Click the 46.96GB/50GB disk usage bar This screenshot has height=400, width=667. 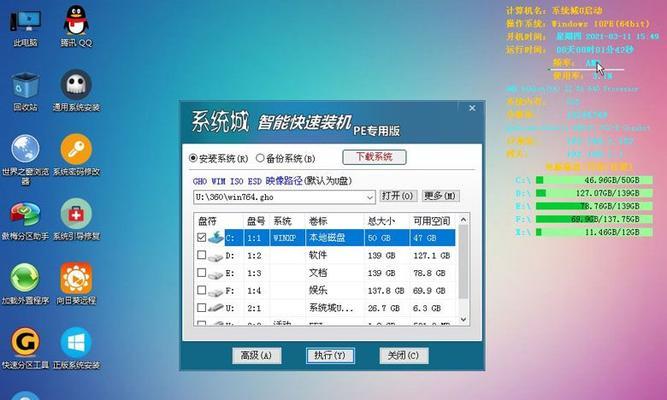(593, 180)
